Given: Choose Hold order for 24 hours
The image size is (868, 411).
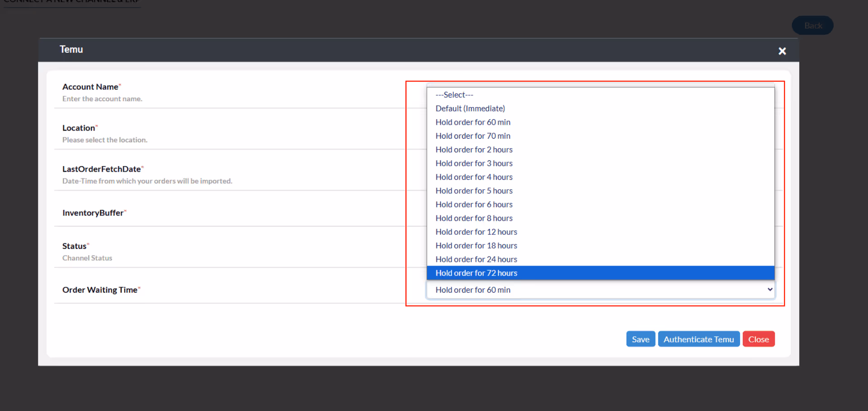Looking at the screenshot, I should pos(600,259).
